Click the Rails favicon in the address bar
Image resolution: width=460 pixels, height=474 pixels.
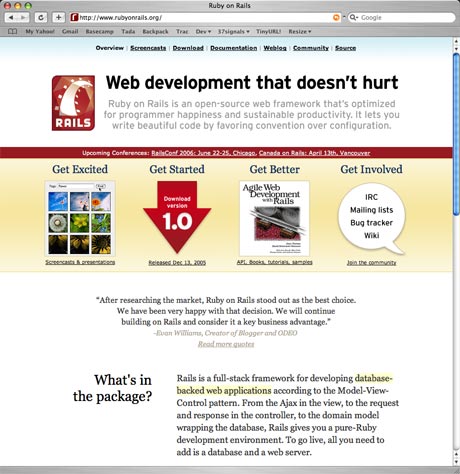(74, 17)
